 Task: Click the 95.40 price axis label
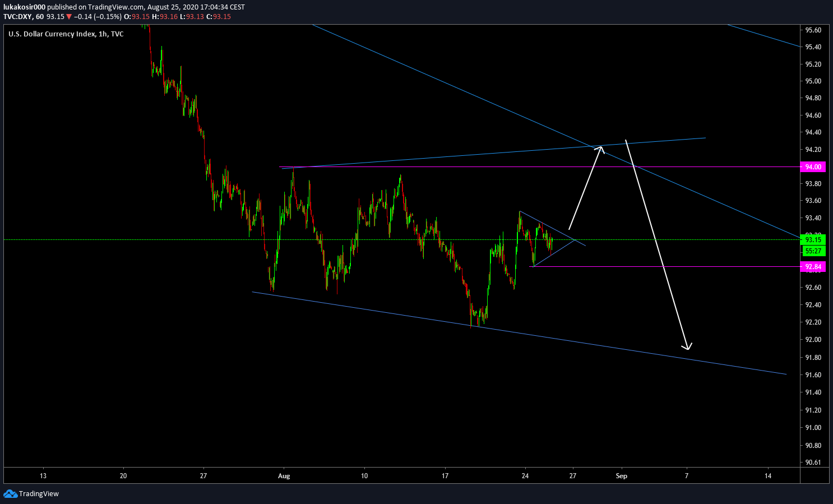point(813,47)
